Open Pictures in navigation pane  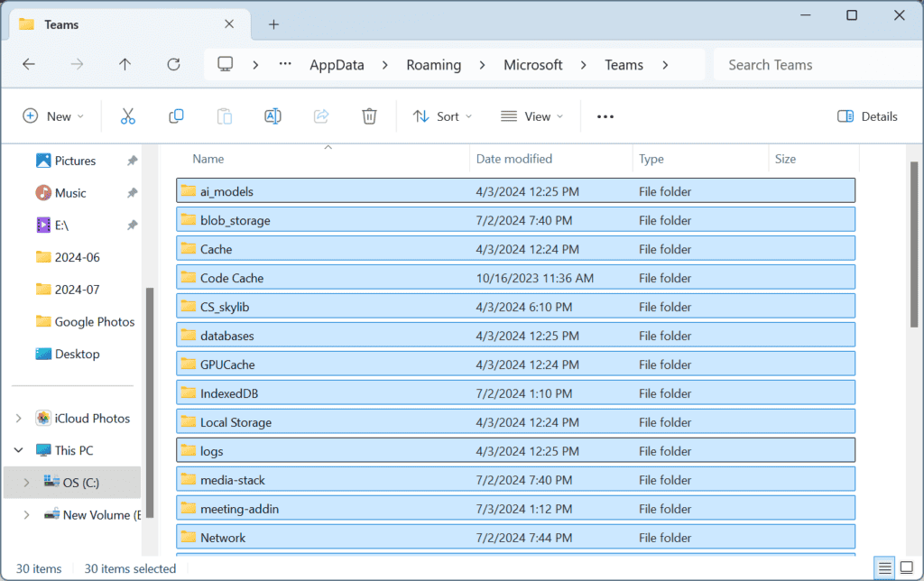point(75,161)
